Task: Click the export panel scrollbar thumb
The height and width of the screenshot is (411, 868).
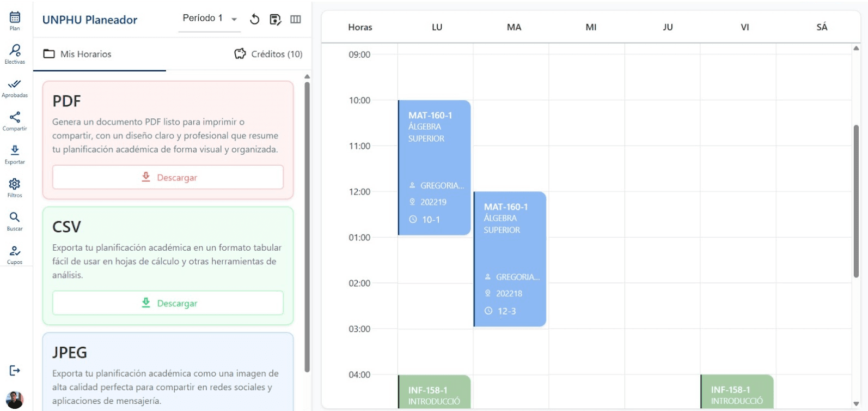Action: coord(307,227)
